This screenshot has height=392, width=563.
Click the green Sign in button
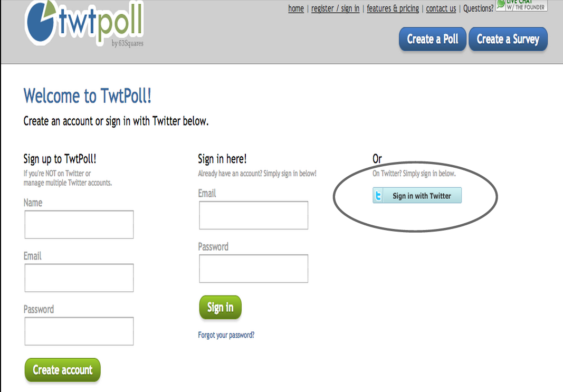(x=221, y=307)
